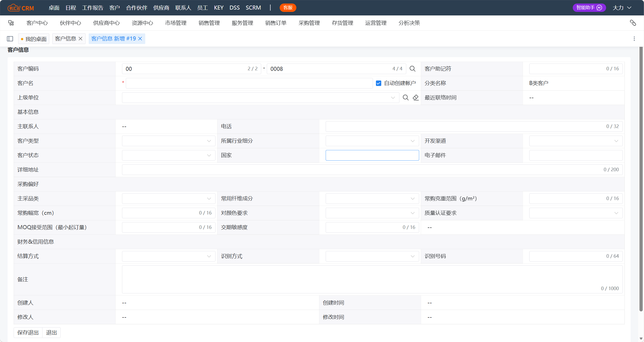Image resolution: width=644 pixels, height=342 pixels.
Task: Expand the 上级单位 dropdown
Action: click(393, 98)
